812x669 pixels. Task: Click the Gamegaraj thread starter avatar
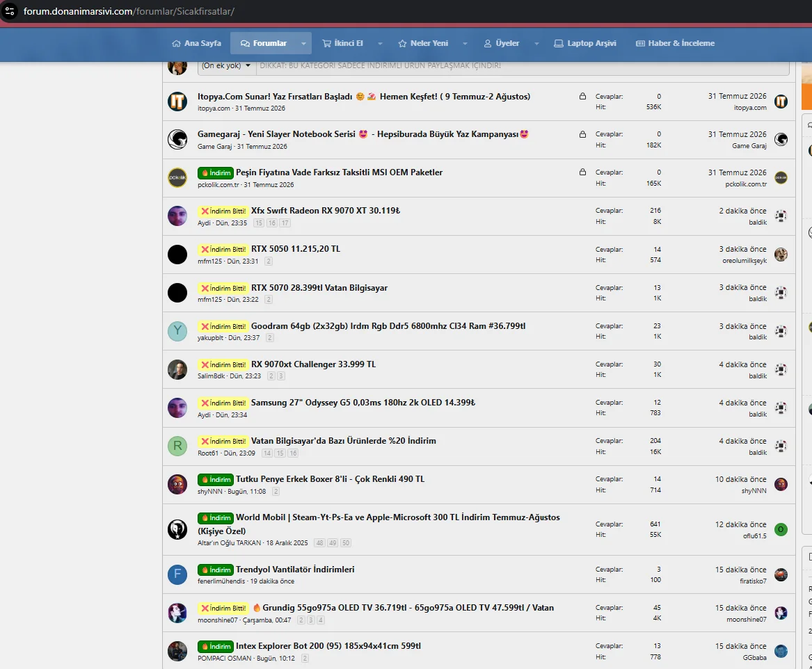coord(177,140)
